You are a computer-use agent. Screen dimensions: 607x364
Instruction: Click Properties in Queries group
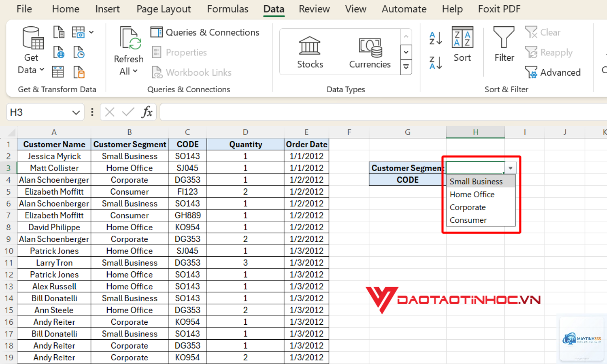tap(179, 52)
